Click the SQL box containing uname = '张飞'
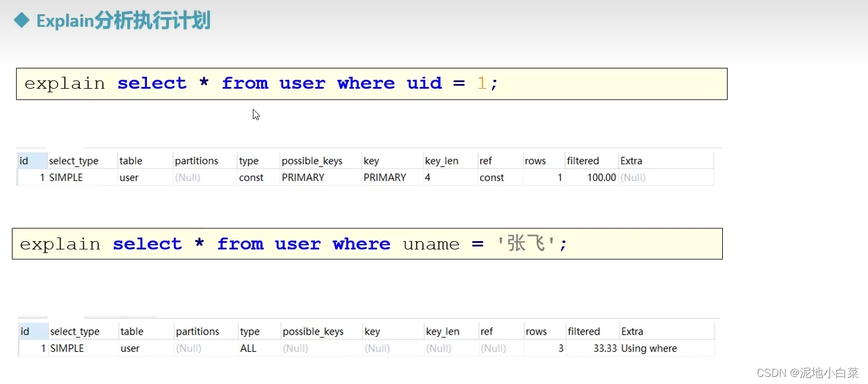This screenshot has height=384, width=868. [367, 243]
